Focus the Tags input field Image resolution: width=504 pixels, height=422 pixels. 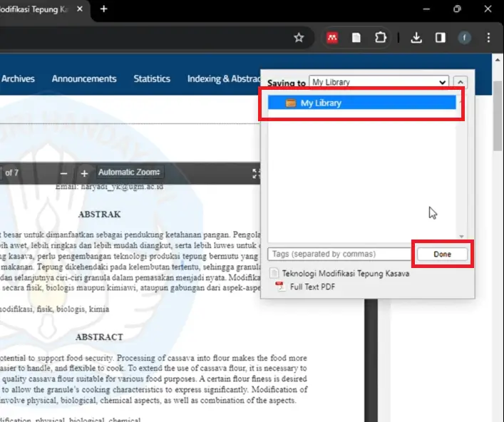point(339,254)
